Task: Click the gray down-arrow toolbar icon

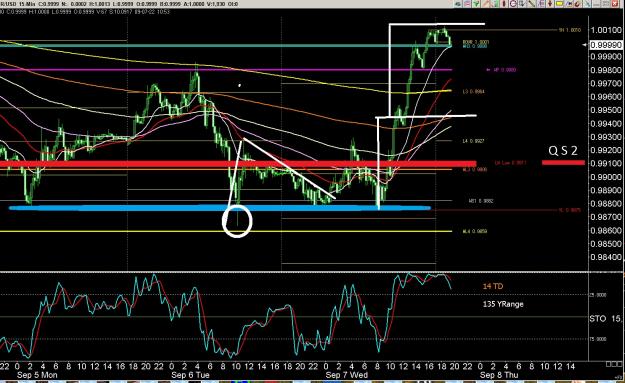Action: click(x=522, y=4)
